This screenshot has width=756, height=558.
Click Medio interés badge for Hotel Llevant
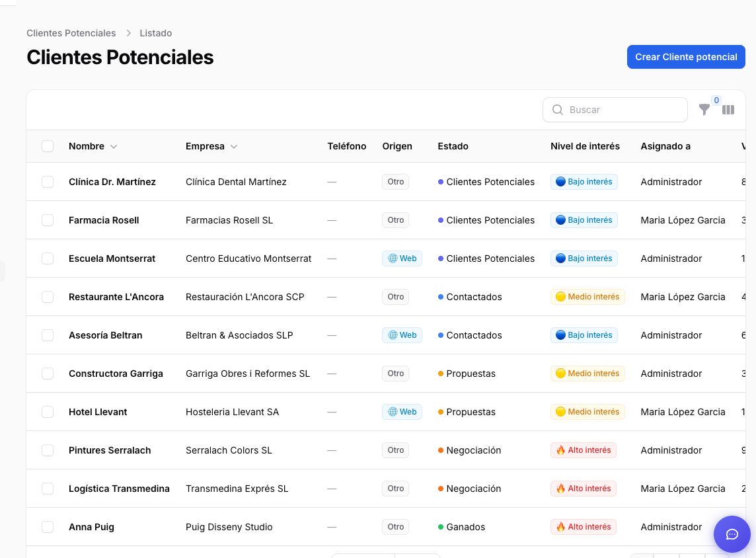(x=587, y=412)
